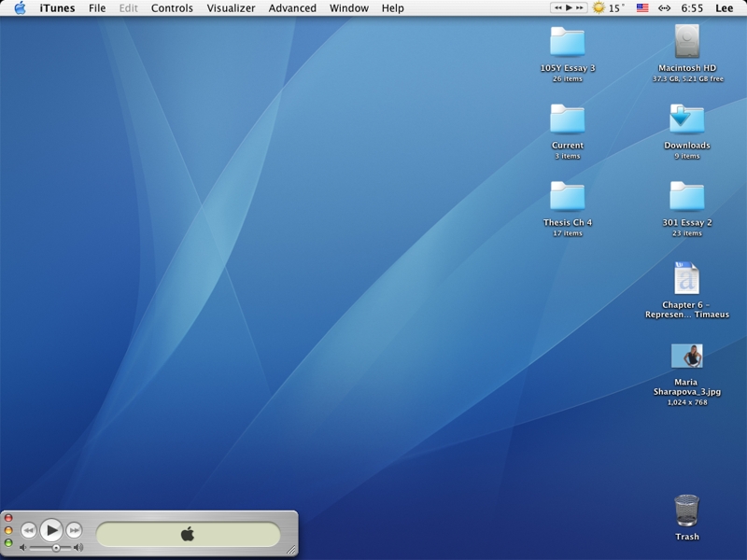Click the menu bar clock showing 6:55
Viewport: 747px width, 560px height.
(x=692, y=8)
